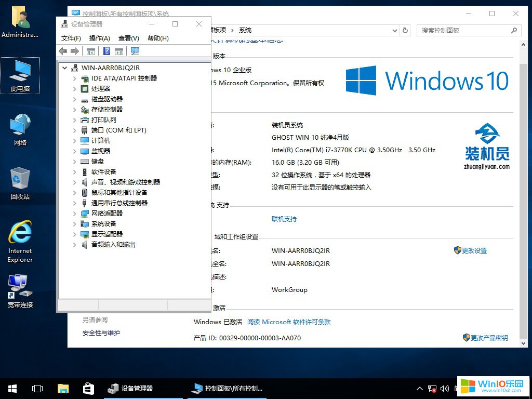Click the network status tray icon
532x399 pixels.
(x=432, y=389)
